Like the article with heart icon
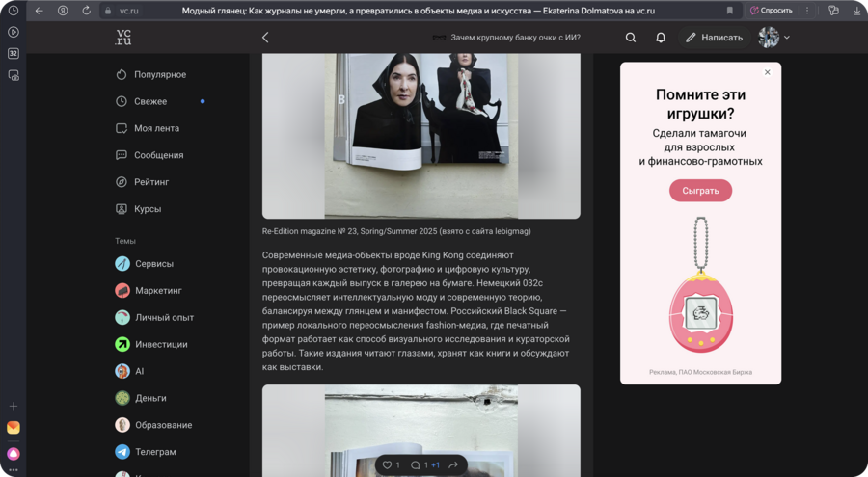This screenshot has width=868, height=477. 388,464
